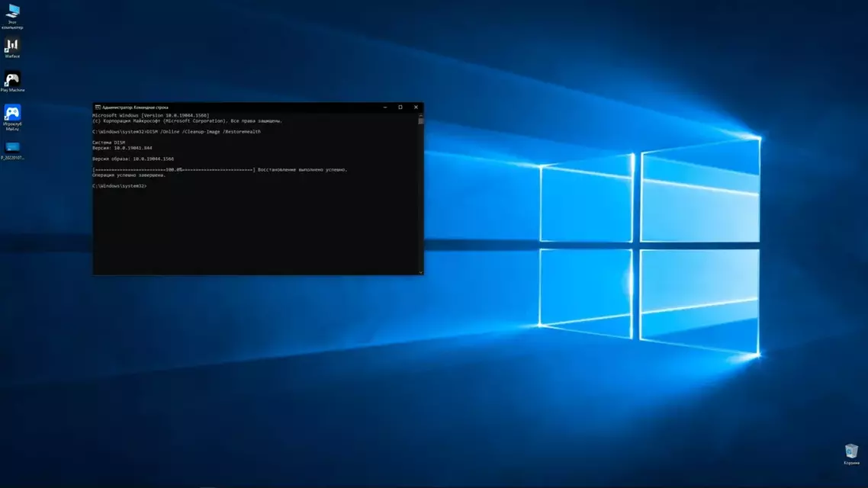Image resolution: width=868 pixels, height=488 pixels.
Task: Minimize the Командная строка window
Action: coord(384,108)
